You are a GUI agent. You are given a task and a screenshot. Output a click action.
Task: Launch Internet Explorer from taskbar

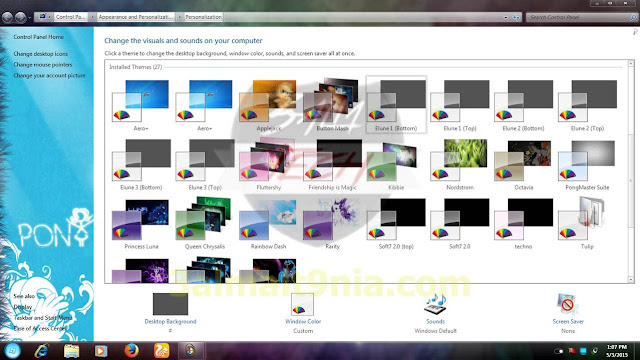[41, 351]
